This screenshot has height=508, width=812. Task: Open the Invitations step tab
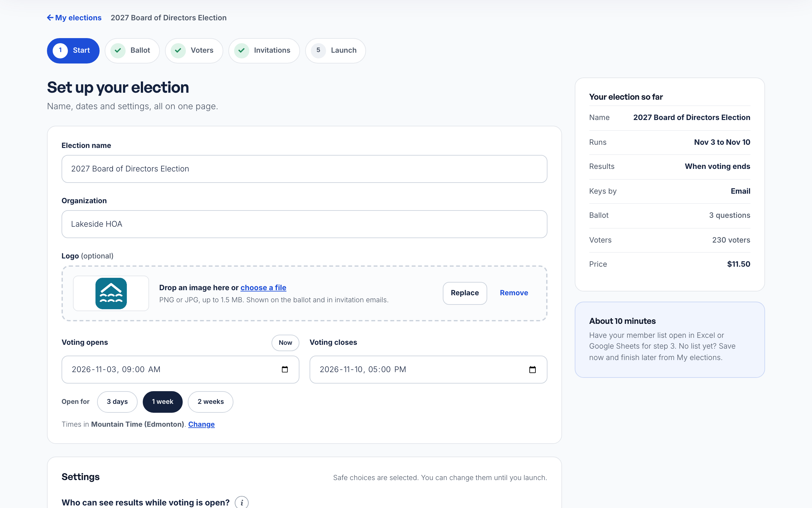click(x=264, y=50)
